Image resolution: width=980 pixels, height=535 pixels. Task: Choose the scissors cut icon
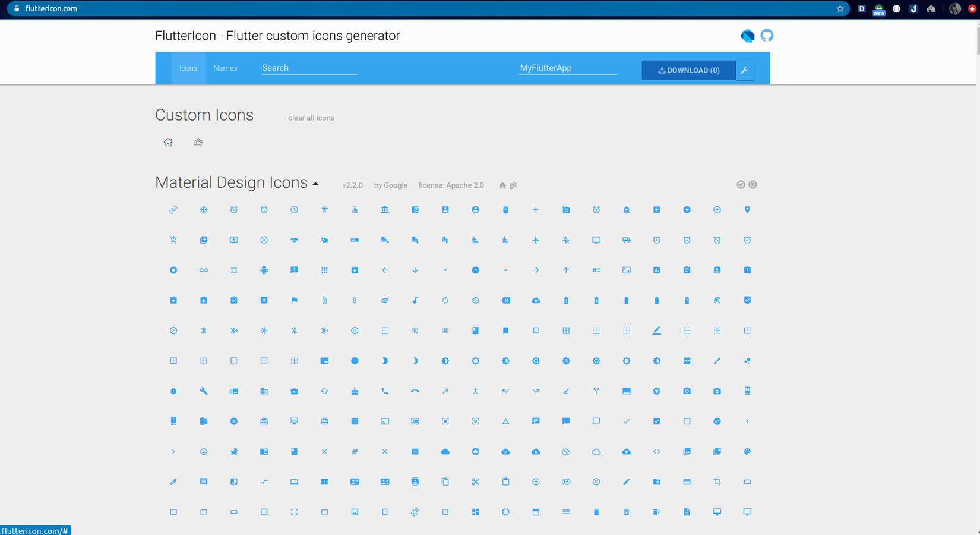coord(475,482)
